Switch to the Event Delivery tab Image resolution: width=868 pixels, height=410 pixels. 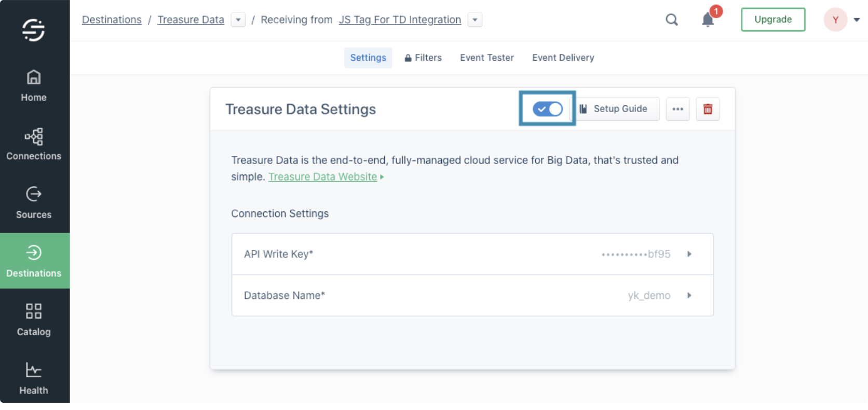pyautogui.click(x=563, y=58)
